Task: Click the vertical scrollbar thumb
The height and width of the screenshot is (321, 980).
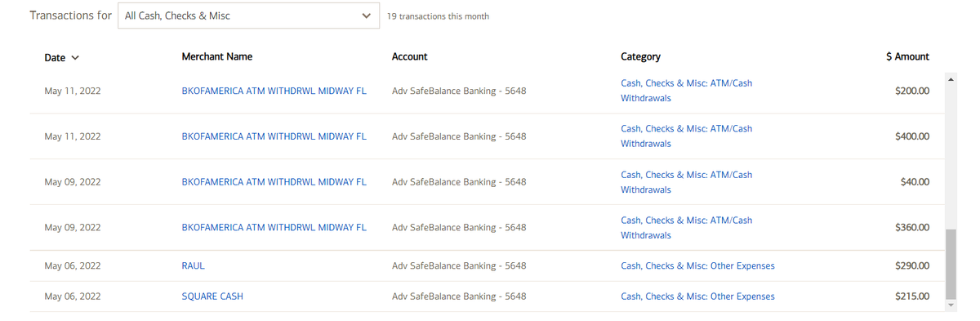Action: [x=950, y=264]
